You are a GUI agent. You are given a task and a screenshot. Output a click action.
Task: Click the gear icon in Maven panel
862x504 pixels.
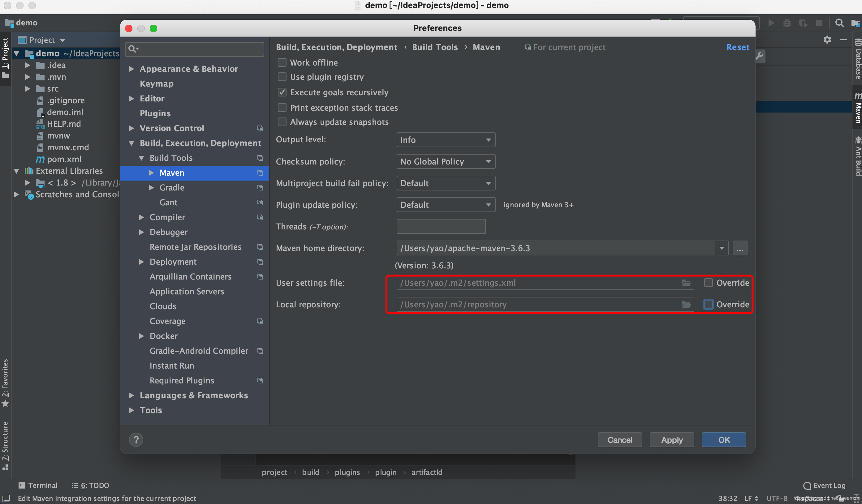(827, 40)
